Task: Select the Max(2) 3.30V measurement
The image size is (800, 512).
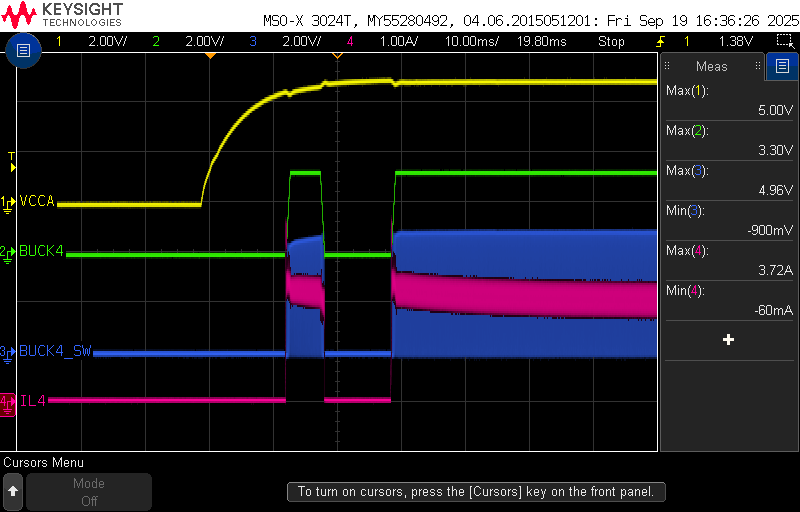Action: click(x=729, y=140)
